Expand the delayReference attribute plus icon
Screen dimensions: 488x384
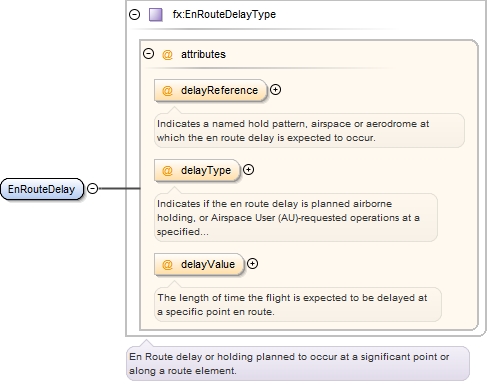[x=275, y=90]
